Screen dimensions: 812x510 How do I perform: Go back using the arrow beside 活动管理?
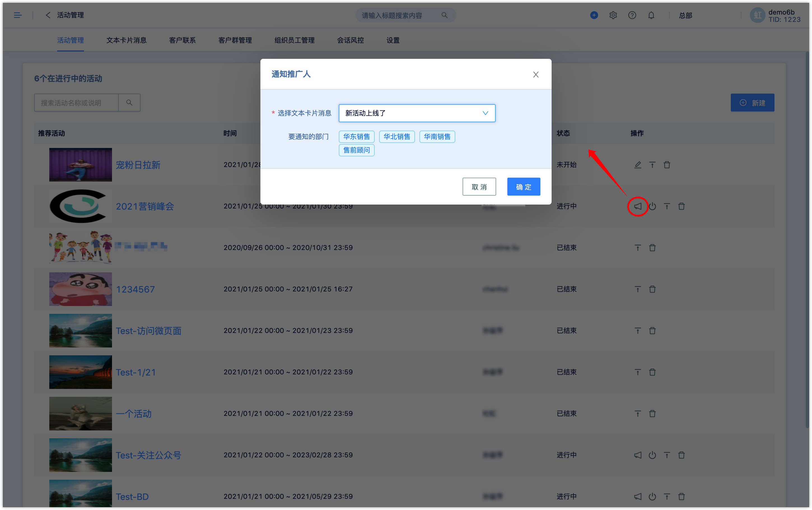coord(48,15)
